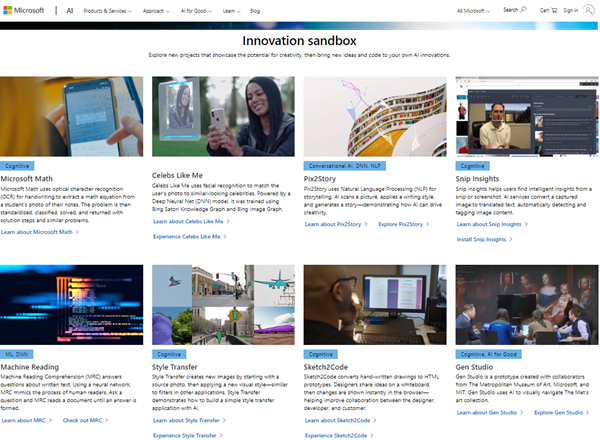Viewport: 600px width, 440px height.
Task: Click Learn about Pix2Story link
Action: tap(336, 224)
